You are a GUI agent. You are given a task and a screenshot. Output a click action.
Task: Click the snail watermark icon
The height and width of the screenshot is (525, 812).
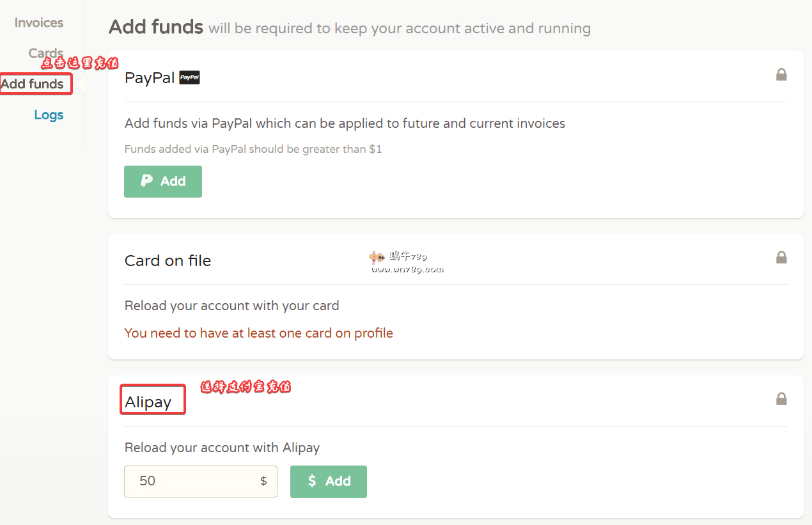click(x=377, y=257)
